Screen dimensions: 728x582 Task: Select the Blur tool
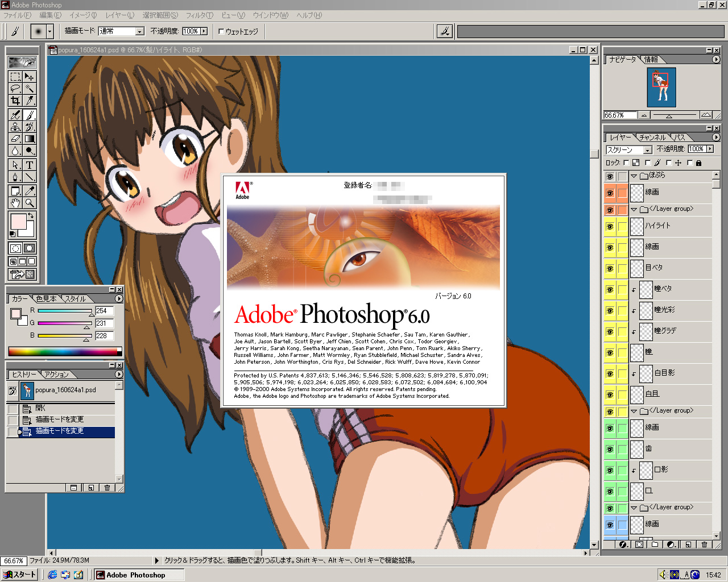click(x=15, y=151)
